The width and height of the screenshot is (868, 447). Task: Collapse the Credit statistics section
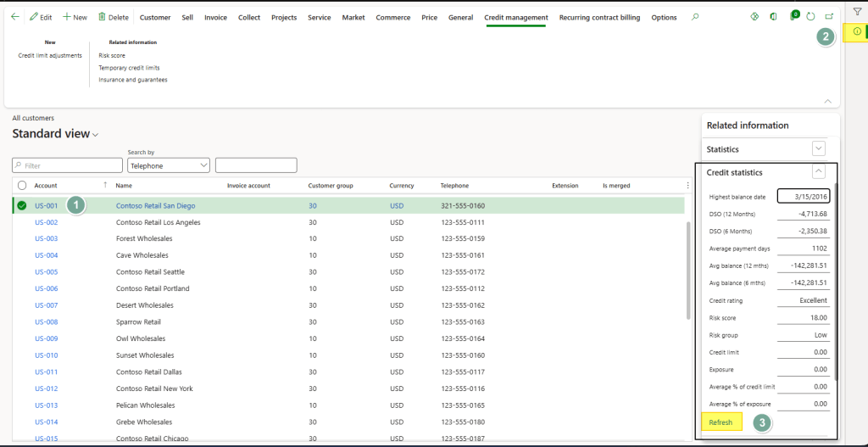(x=818, y=171)
